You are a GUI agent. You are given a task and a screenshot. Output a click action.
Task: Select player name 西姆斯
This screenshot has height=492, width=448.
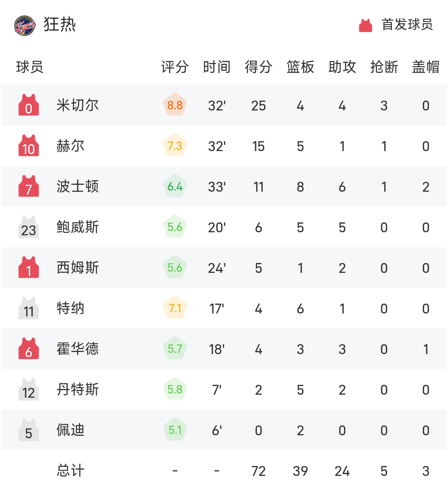[x=78, y=268]
